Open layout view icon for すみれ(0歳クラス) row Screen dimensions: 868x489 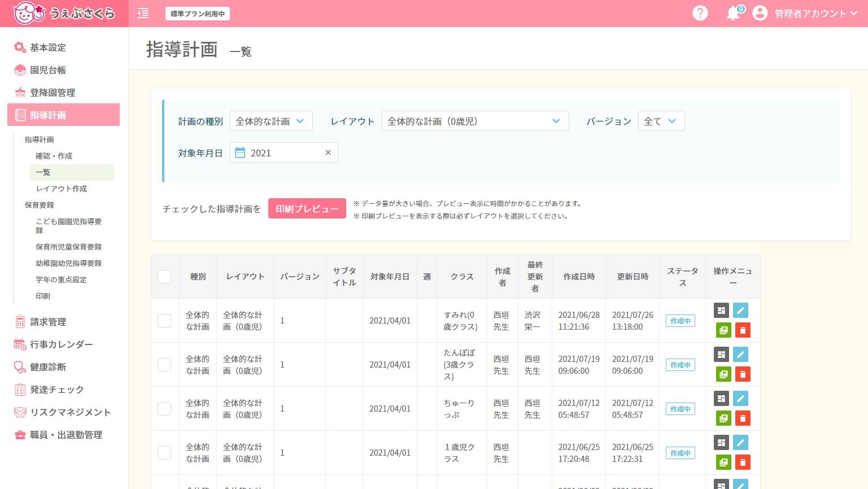[721, 310]
